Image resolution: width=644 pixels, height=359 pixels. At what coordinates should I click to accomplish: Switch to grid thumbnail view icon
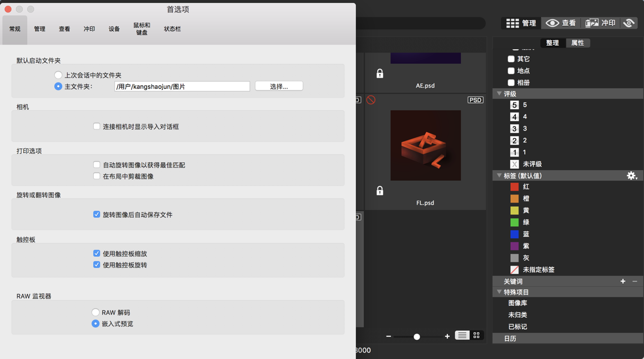coord(476,335)
